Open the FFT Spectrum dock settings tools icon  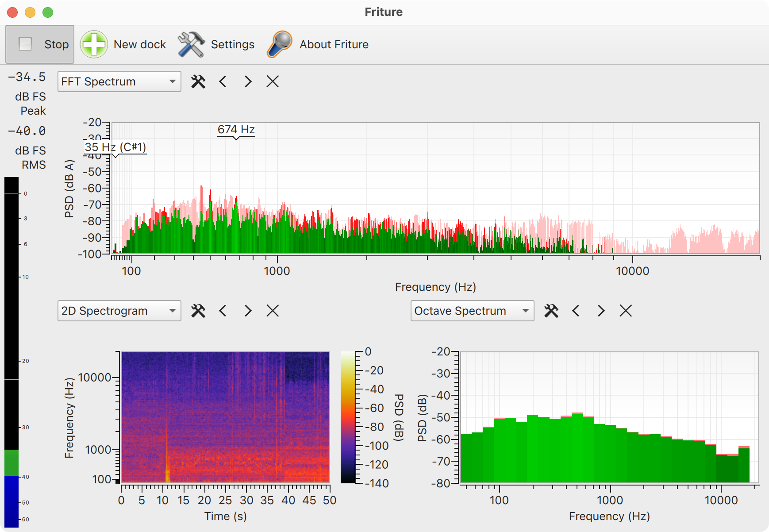point(198,81)
